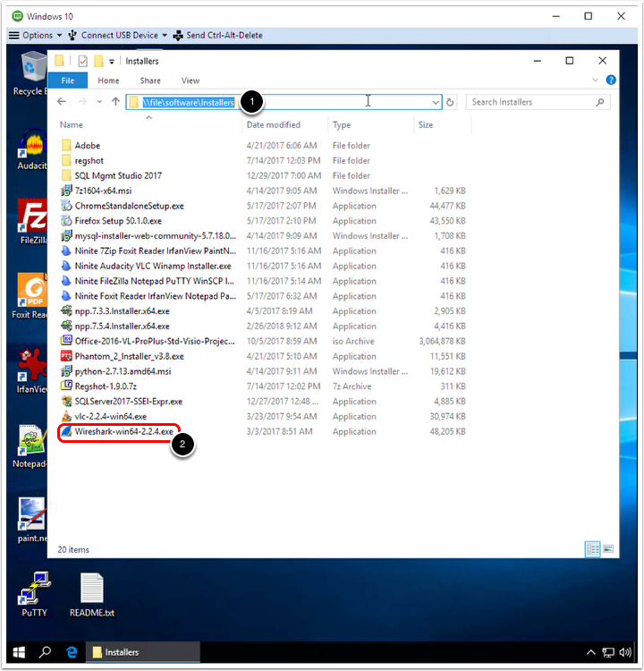Image resolution: width=644 pixels, height=671 pixels.
Task: Expand the Explorer ribbon chevron
Action: click(x=595, y=80)
